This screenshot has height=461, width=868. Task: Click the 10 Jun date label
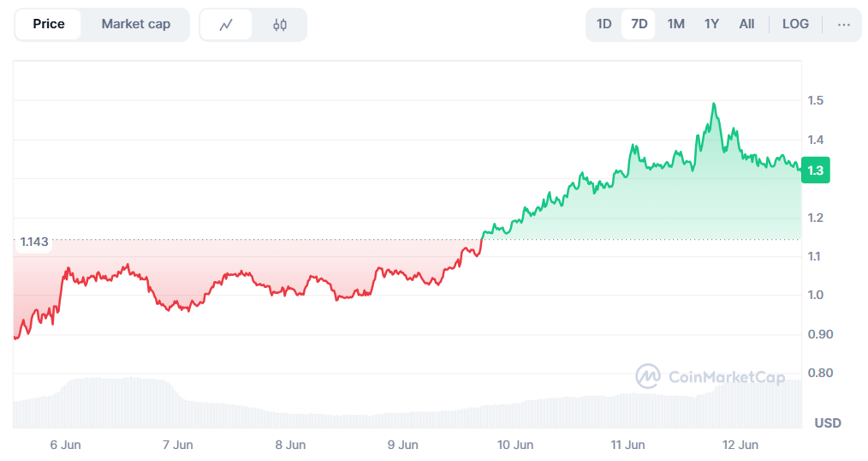coord(515,445)
